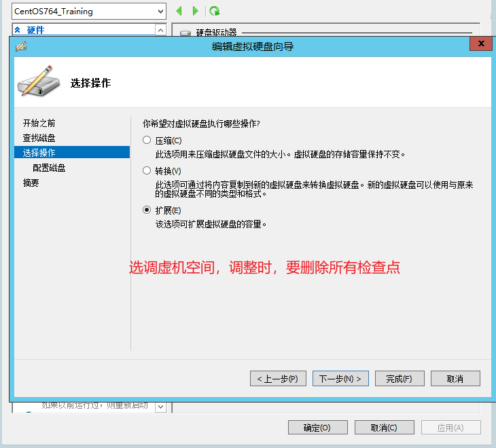Click the wizard 取消 button
The width and height of the screenshot is (496, 448).
[x=455, y=379]
